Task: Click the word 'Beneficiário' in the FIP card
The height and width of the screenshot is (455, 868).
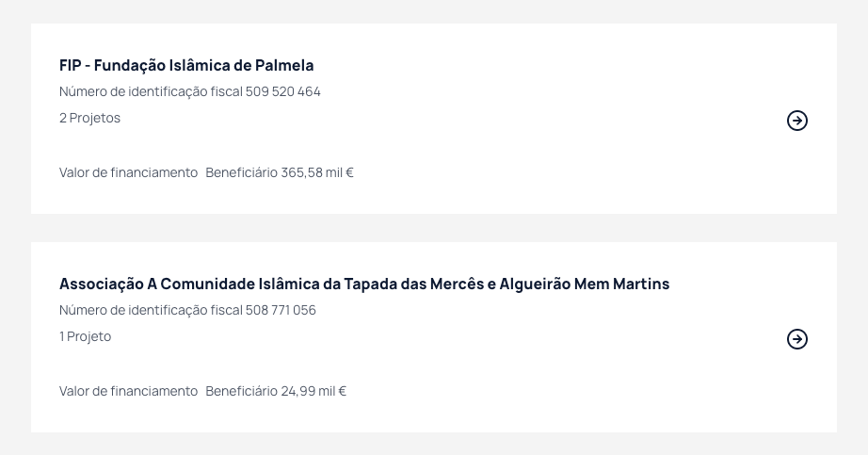Action: [x=241, y=172]
